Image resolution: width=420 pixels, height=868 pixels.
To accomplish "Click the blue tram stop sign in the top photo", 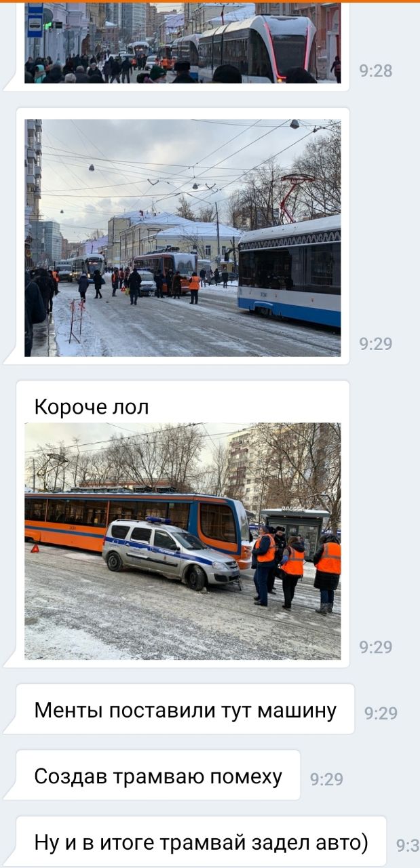I will (35, 22).
